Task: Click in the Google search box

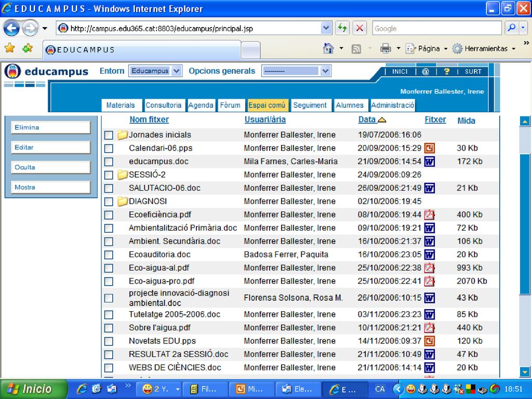Action: pos(436,28)
